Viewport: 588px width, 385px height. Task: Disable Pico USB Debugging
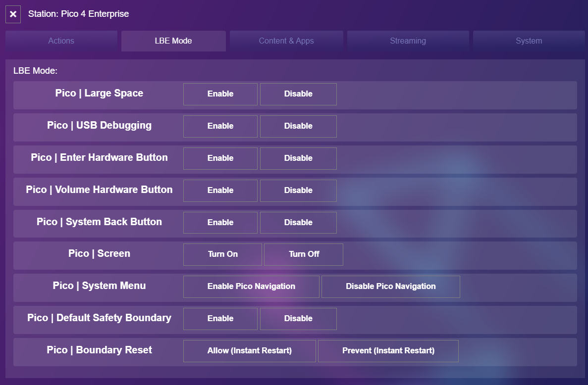[298, 126]
